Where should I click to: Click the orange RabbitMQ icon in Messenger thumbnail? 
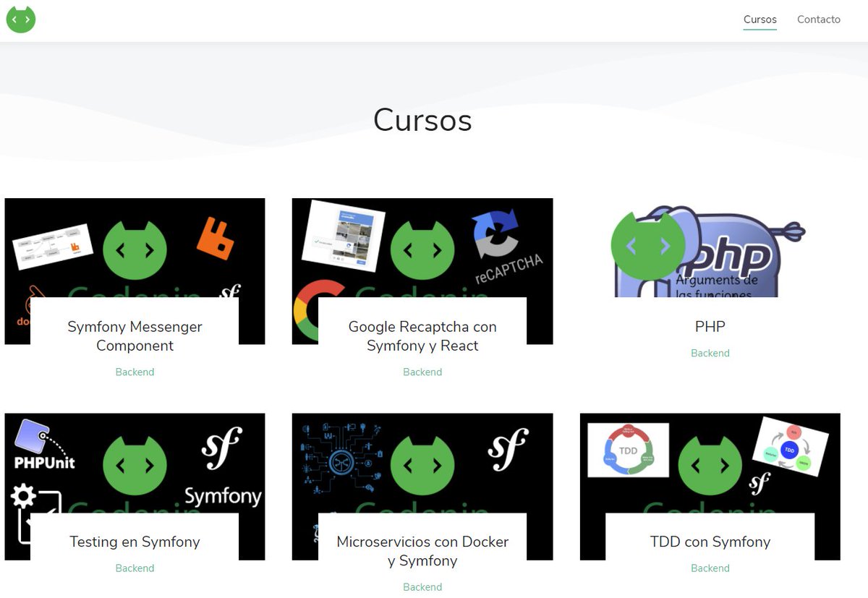(x=215, y=238)
